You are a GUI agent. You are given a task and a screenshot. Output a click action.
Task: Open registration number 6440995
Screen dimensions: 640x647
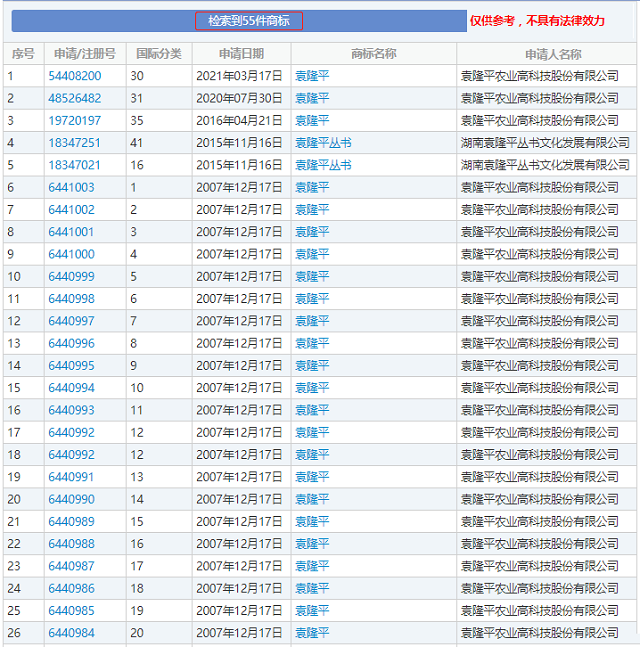pyautogui.click(x=71, y=366)
